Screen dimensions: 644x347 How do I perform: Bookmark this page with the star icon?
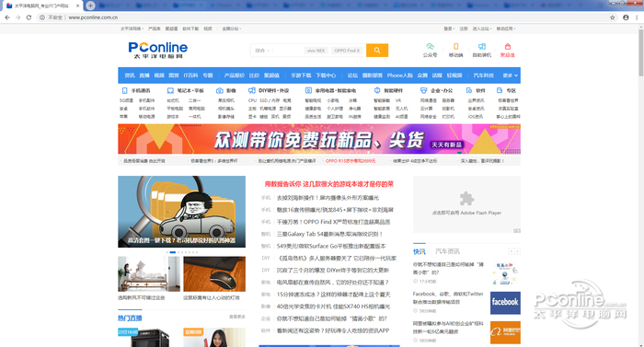[x=613, y=17]
